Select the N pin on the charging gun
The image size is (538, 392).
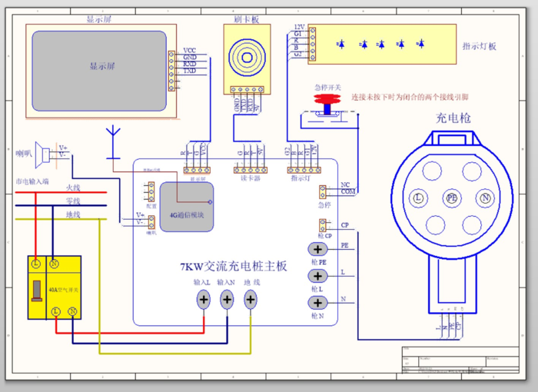click(484, 197)
